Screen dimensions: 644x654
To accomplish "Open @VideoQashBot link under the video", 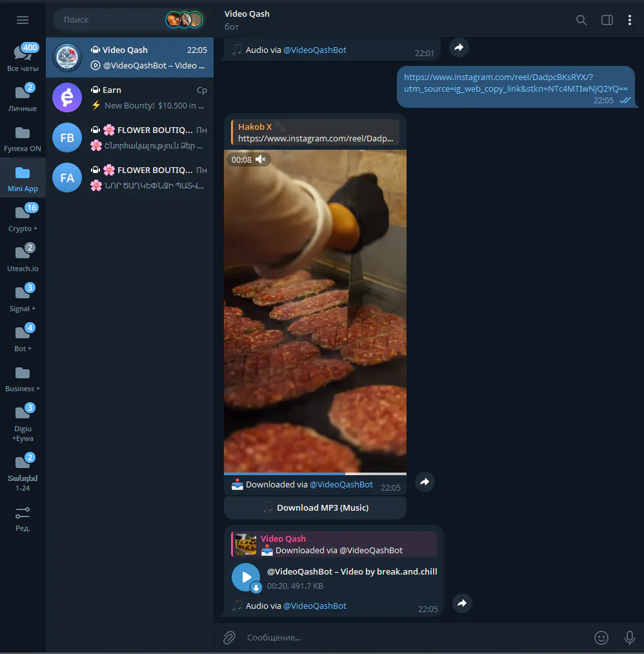I will tap(341, 485).
